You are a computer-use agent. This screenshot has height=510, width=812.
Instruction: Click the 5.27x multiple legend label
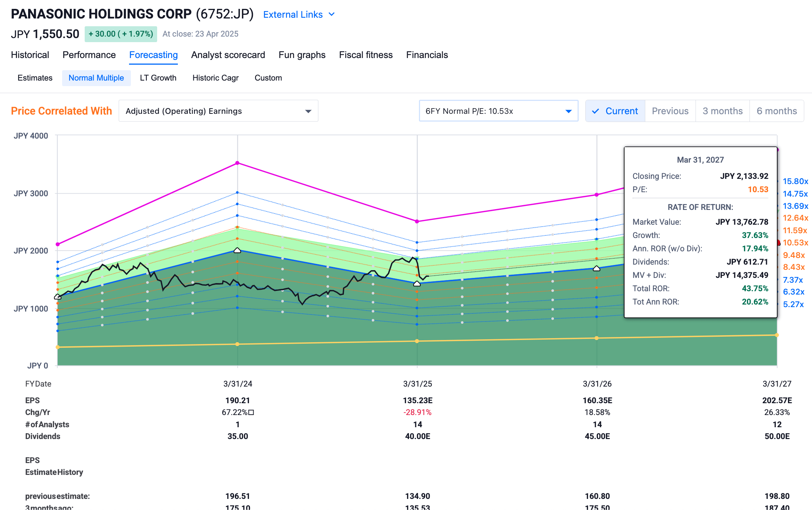(793, 305)
